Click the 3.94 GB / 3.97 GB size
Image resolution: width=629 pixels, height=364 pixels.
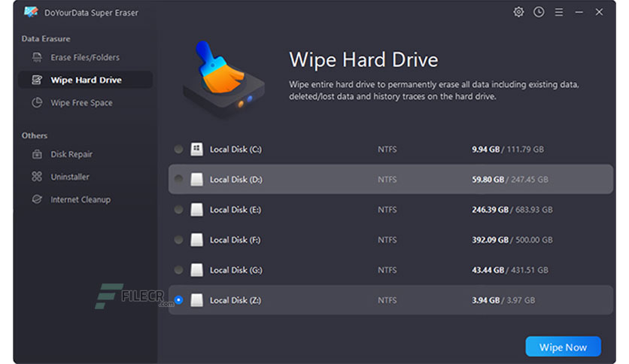503,300
